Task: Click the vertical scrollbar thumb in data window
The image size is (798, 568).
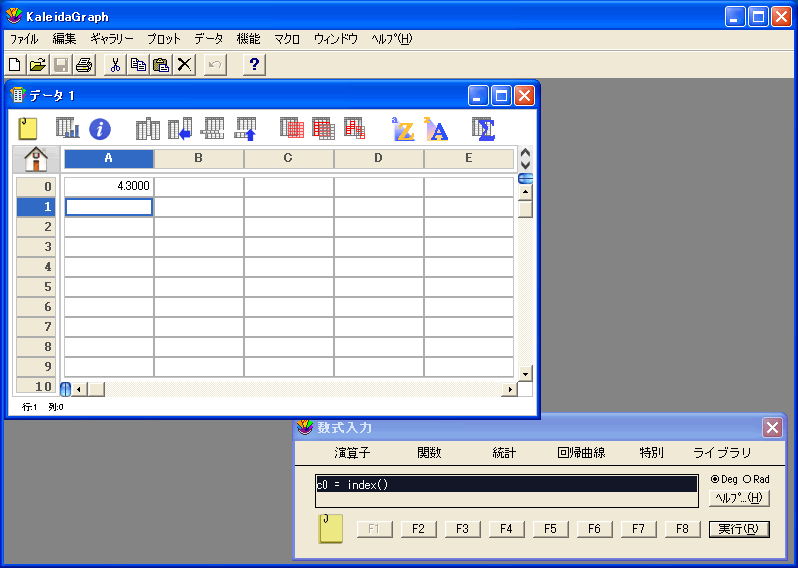Action: [x=526, y=209]
